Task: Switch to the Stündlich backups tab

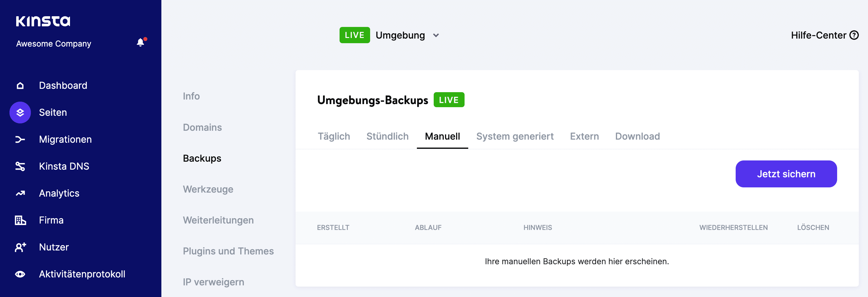Action: [x=387, y=136]
